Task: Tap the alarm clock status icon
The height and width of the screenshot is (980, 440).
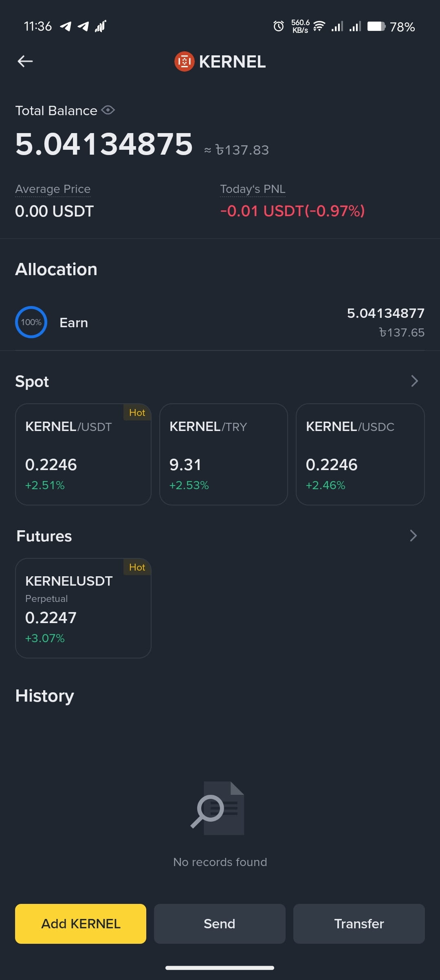Action: [279, 26]
